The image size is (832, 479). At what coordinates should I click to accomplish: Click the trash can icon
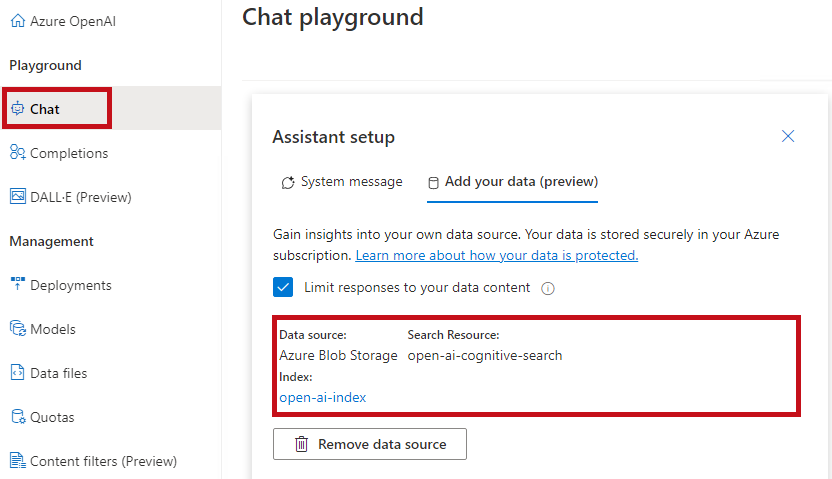301,444
